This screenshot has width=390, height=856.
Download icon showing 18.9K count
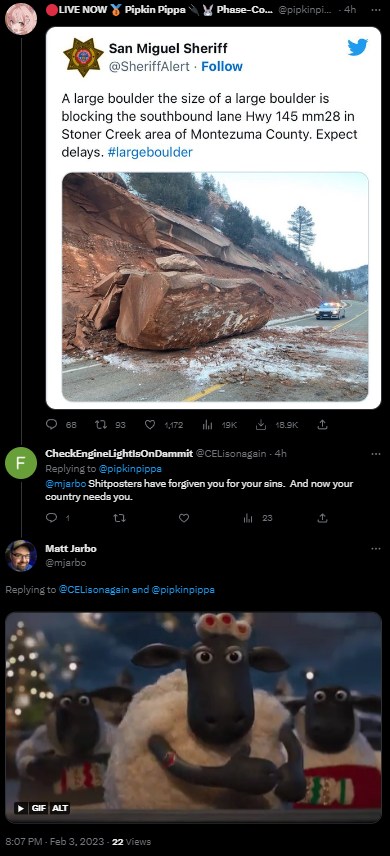coord(261,424)
